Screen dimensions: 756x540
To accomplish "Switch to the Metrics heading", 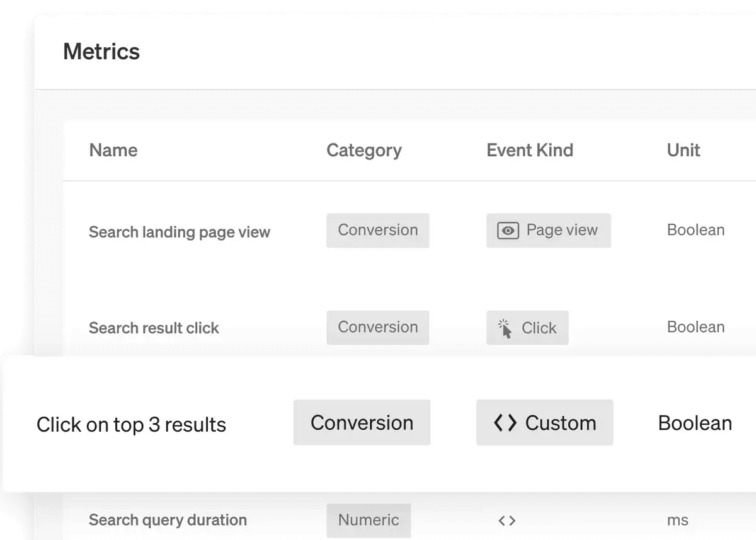I will pos(101,52).
